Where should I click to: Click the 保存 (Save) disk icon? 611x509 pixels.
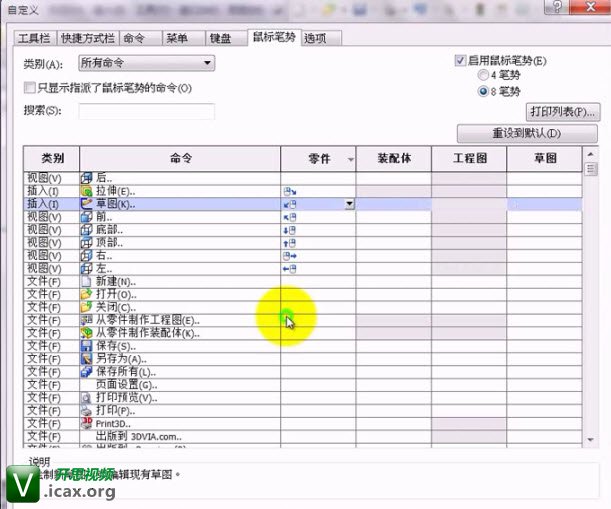click(x=86, y=345)
